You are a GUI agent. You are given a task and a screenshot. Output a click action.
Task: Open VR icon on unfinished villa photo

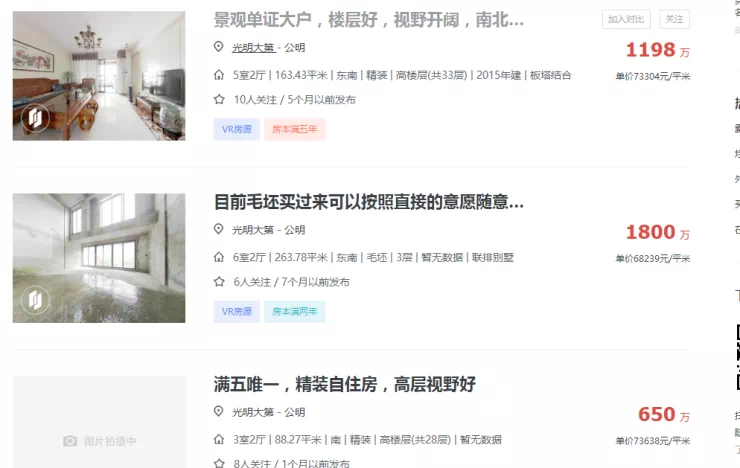point(35,300)
